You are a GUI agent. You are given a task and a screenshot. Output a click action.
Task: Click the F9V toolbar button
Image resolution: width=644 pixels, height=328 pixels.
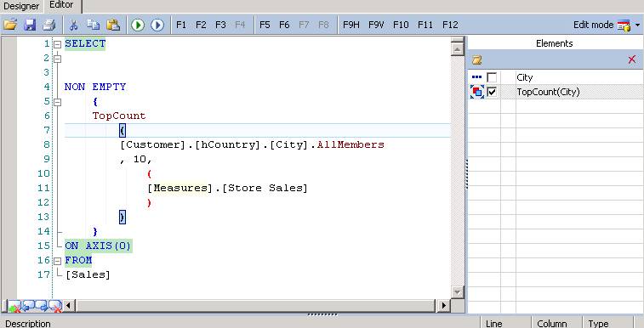pyautogui.click(x=376, y=25)
